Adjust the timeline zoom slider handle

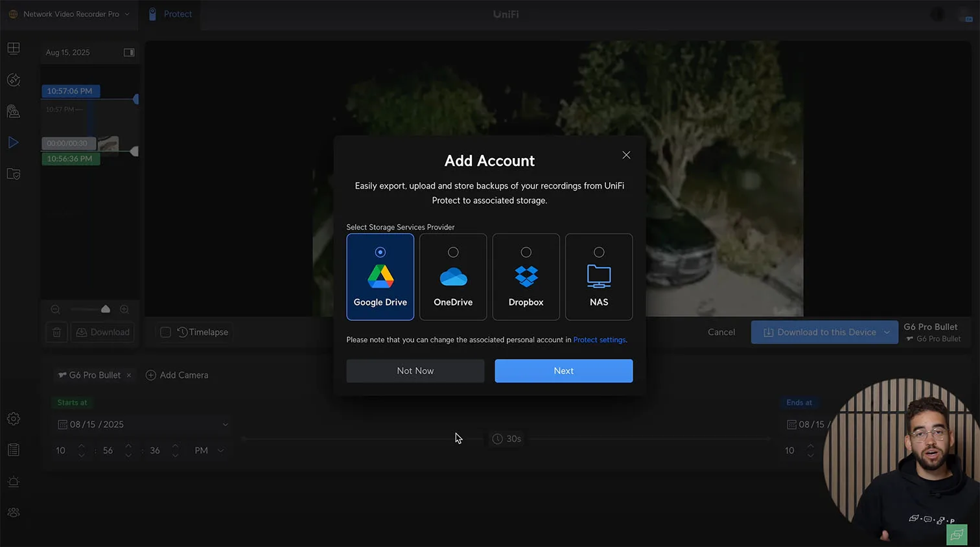[106, 309]
